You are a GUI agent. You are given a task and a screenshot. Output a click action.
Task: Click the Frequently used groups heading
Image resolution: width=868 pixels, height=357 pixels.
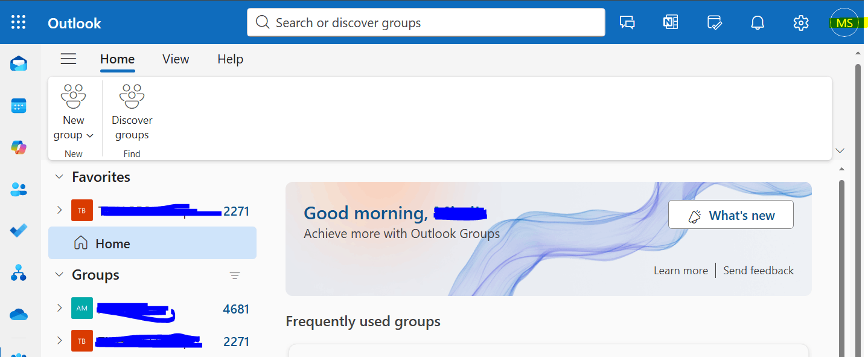tap(363, 321)
